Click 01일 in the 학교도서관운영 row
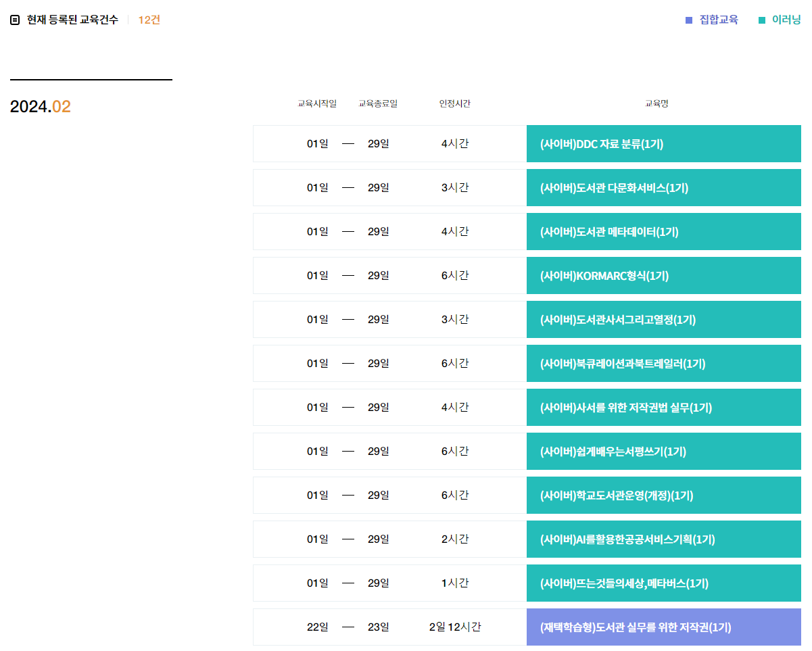This screenshot has width=812, height=651. 318,496
